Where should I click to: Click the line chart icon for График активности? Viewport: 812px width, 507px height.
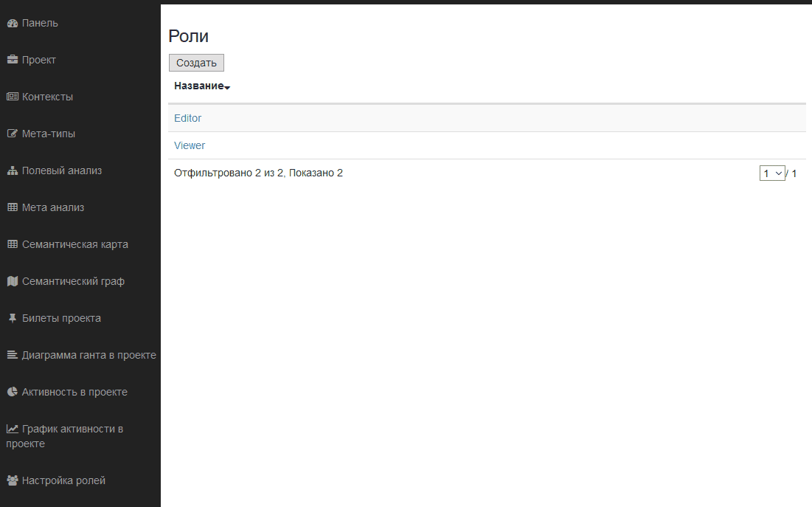click(x=13, y=429)
